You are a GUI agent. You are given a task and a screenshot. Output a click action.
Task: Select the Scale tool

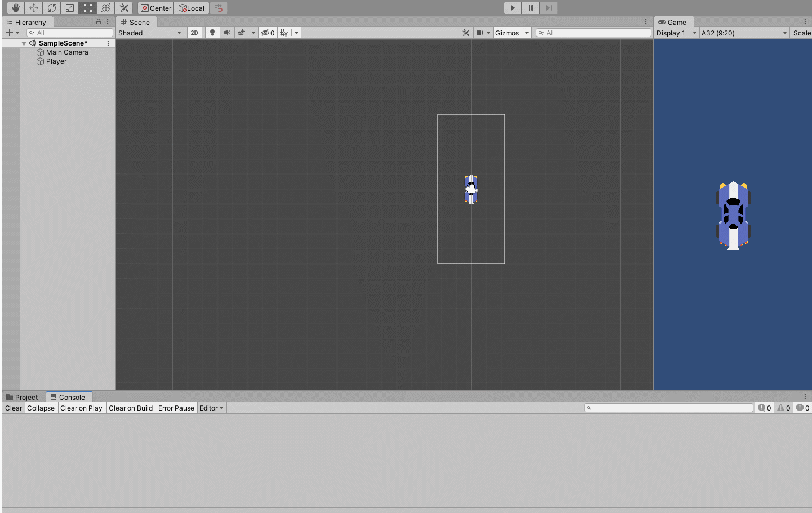[70, 8]
